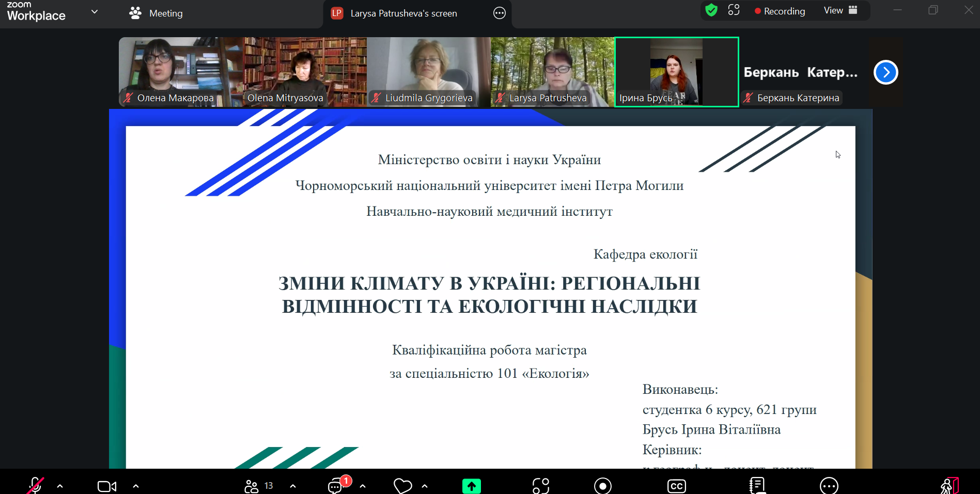Click the leave meeting icon

tap(949, 486)
